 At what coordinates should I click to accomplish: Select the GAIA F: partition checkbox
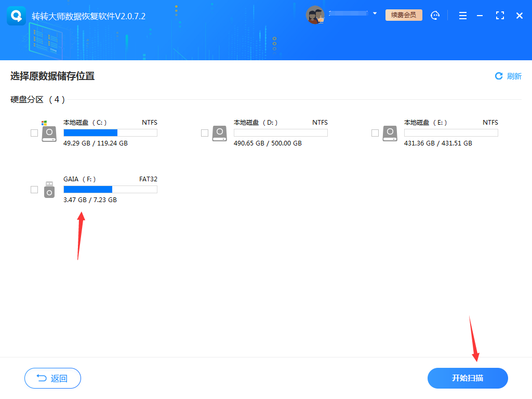click(34, 189)
